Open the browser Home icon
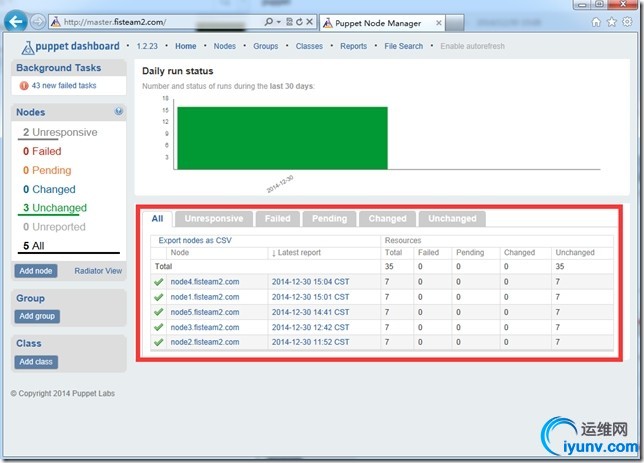The height and width of the screenshot is (463, 644). tap(596, 22)
